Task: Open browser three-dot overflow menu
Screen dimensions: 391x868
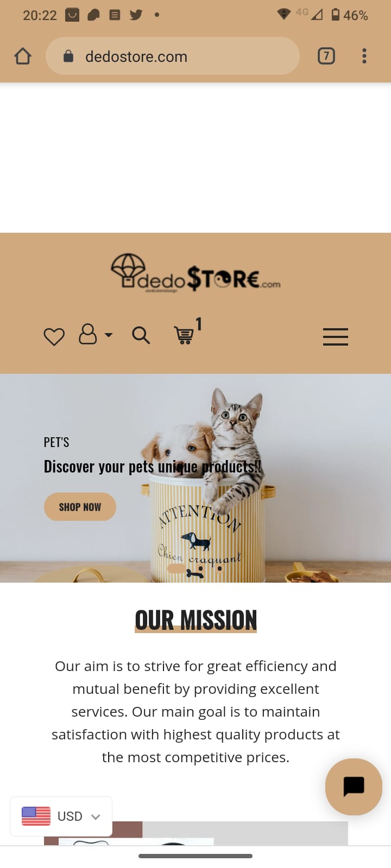Action: (x=364, y=56)
